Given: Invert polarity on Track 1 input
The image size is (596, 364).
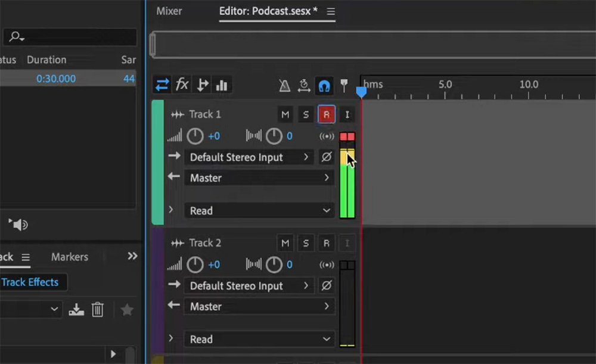Looking at the screenshot, I should click(x=327, y=157).
